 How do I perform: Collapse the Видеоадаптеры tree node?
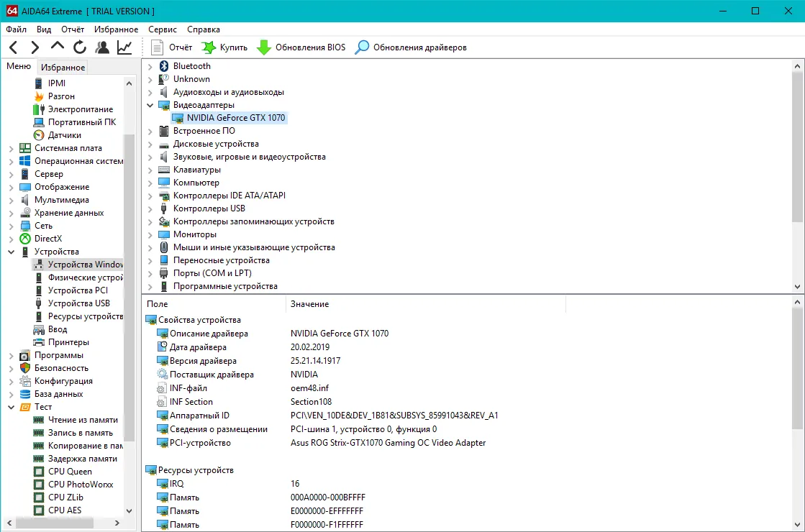click(150, 105)
